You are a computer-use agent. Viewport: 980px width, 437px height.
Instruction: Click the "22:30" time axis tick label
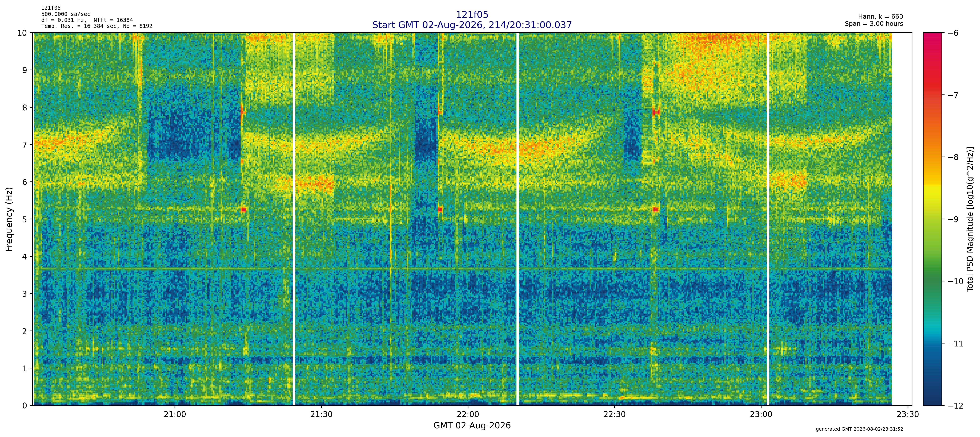pyautogui.click(x=614, y=415)
